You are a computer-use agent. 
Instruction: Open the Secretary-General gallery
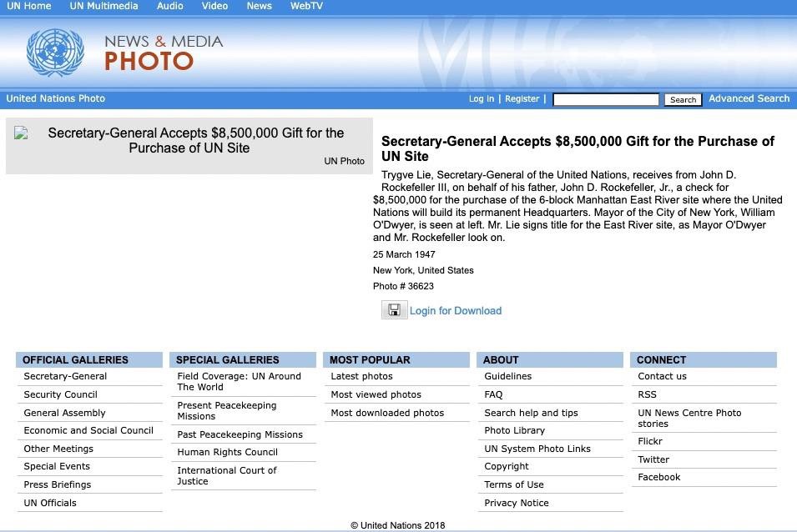tap(65, 376)
